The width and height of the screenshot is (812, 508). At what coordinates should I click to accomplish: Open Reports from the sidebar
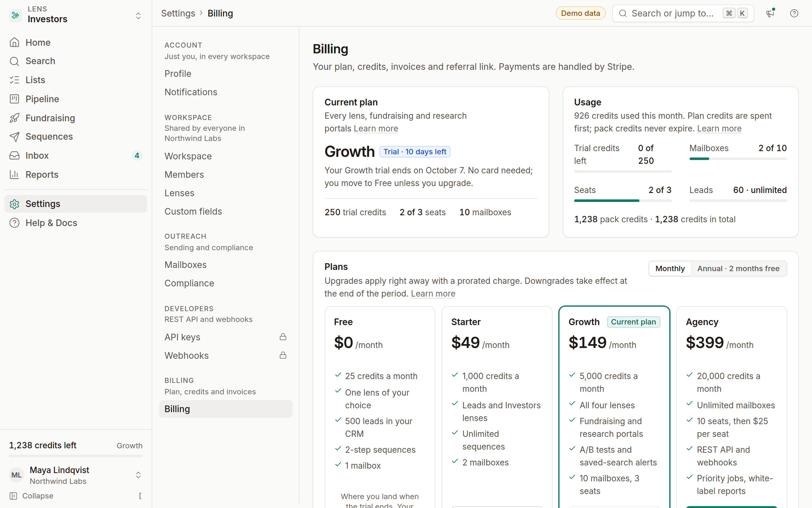tap(75, 174)
